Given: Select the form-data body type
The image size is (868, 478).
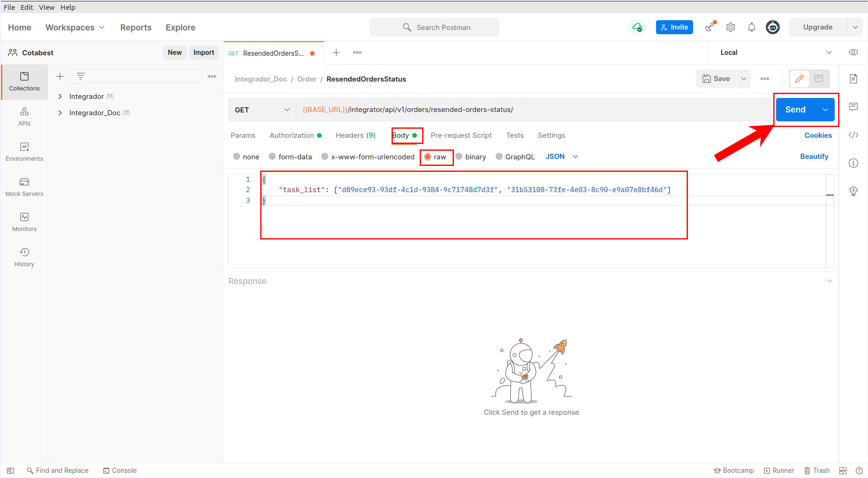Looking at the screenshot, I should click(x=272, y=157).
